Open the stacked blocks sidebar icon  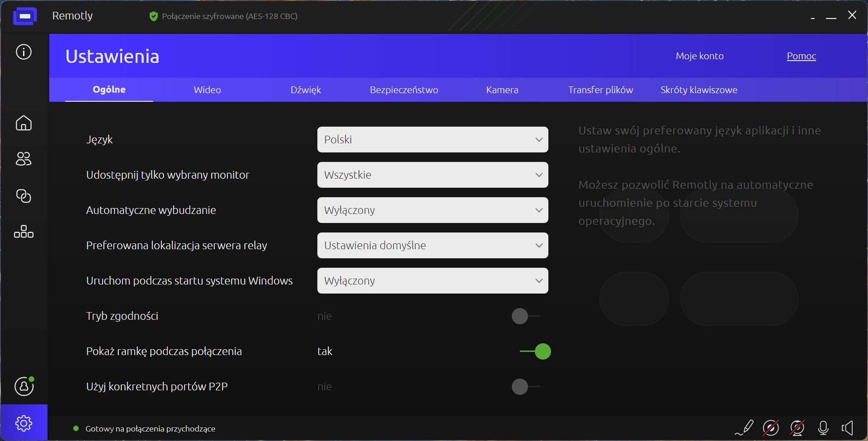pyautogui.click(x=24, y=232)
